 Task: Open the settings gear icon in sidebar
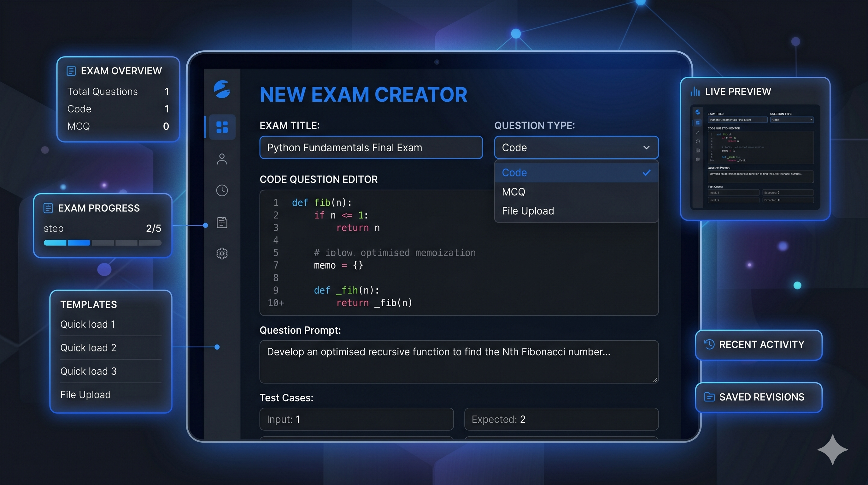click(222, 253)
